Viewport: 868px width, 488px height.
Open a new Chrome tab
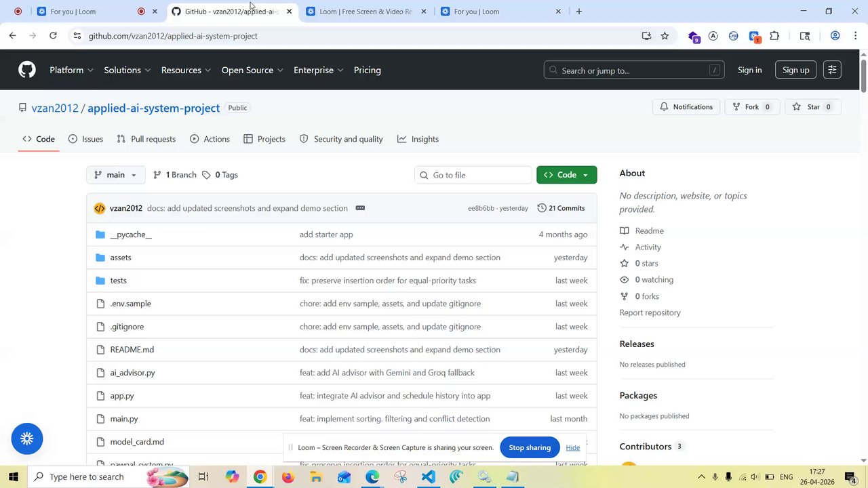click(x=578, y=12)
